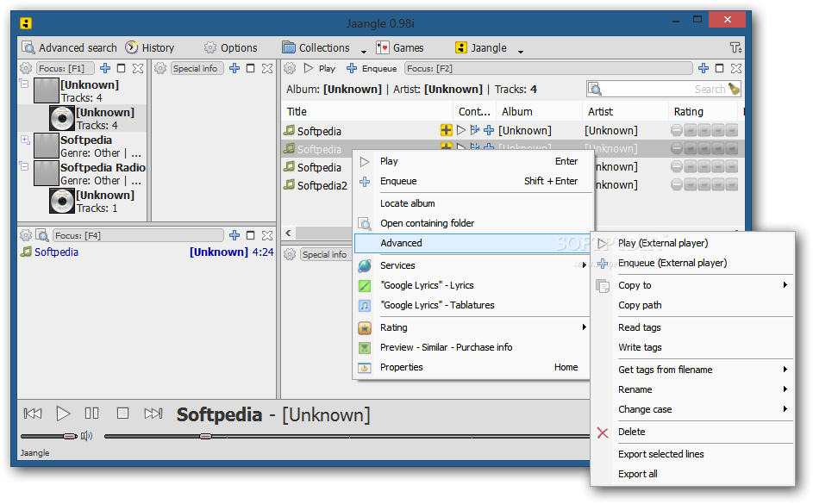
Task: Add pane with plus in top Special info pane
Action: point(235,68)
